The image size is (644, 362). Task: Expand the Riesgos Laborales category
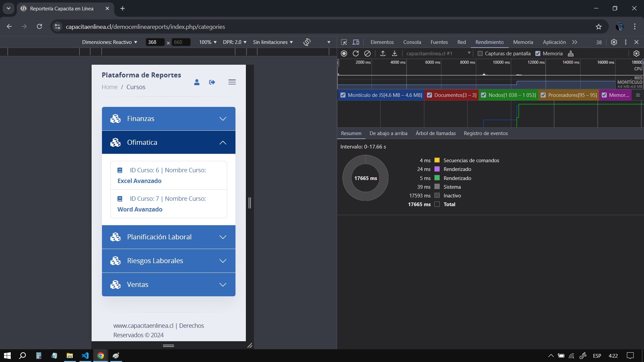[169, 261]
